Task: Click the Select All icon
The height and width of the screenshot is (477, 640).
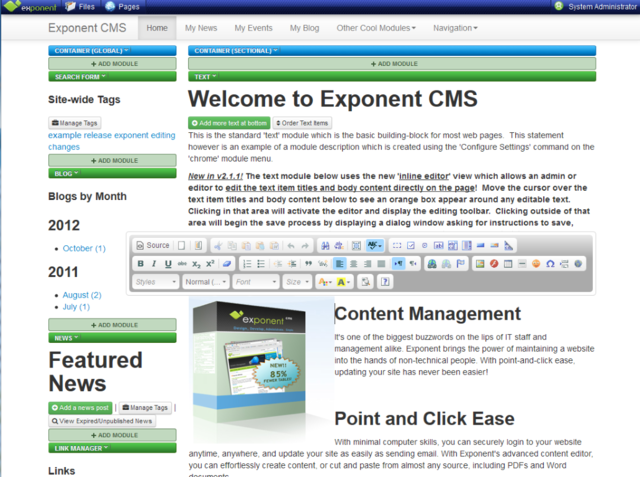Action: coord(356,246)
